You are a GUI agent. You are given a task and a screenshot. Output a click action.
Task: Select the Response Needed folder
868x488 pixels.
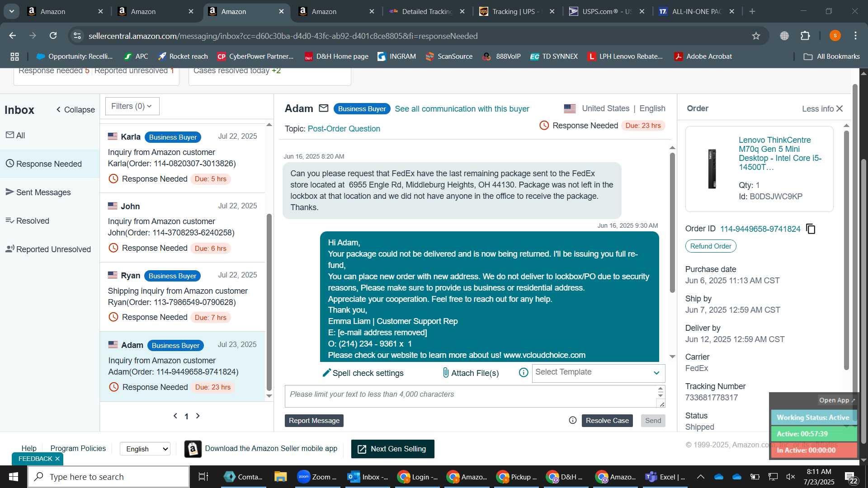pyautogui.click(x=50, y=164)
